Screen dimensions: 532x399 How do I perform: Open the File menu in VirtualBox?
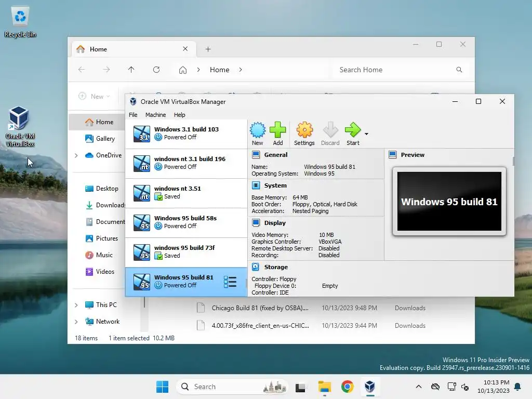[133, 115]
